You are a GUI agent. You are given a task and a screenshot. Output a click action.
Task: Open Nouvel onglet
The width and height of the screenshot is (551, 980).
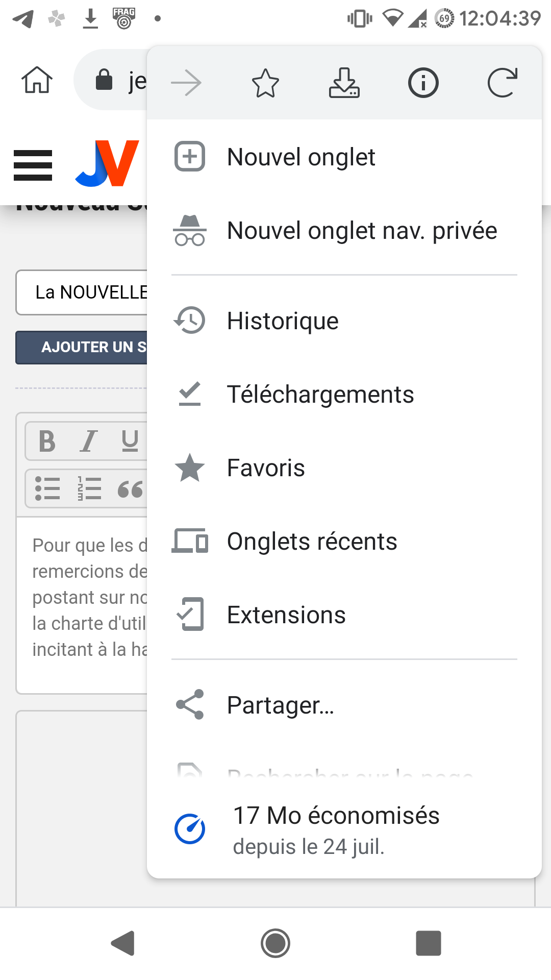click(301, 157)
